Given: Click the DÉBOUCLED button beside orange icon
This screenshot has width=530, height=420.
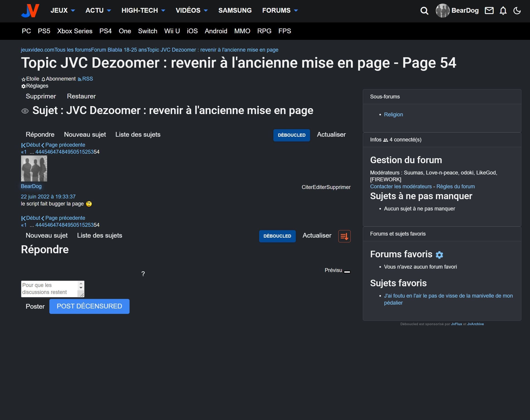Looking at the screenshot, I should point(277,236).
